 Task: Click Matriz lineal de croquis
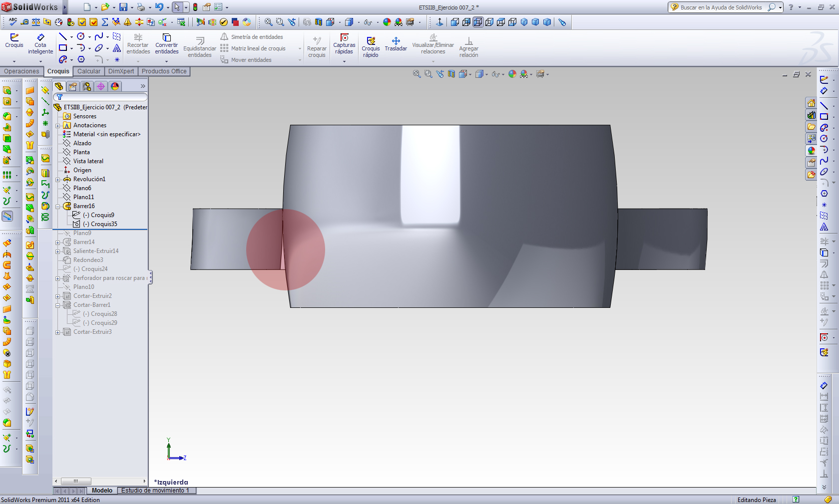[x=253, y=48]
